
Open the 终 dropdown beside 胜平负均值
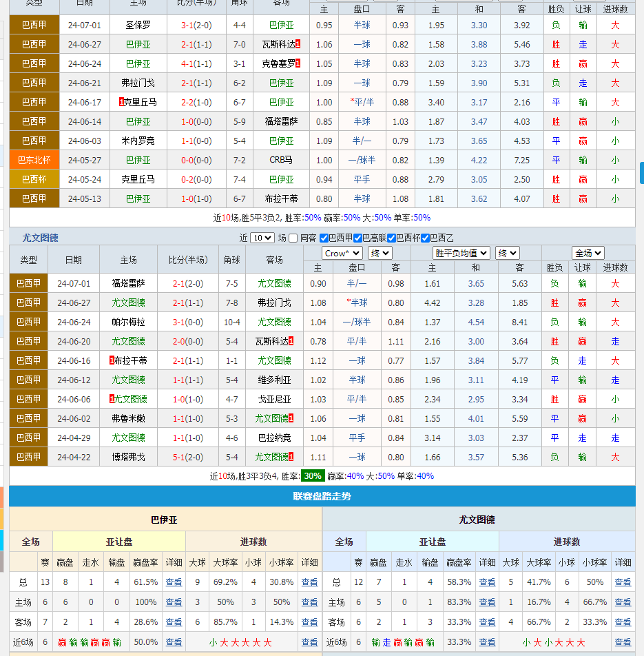click(x=506, y=252)
